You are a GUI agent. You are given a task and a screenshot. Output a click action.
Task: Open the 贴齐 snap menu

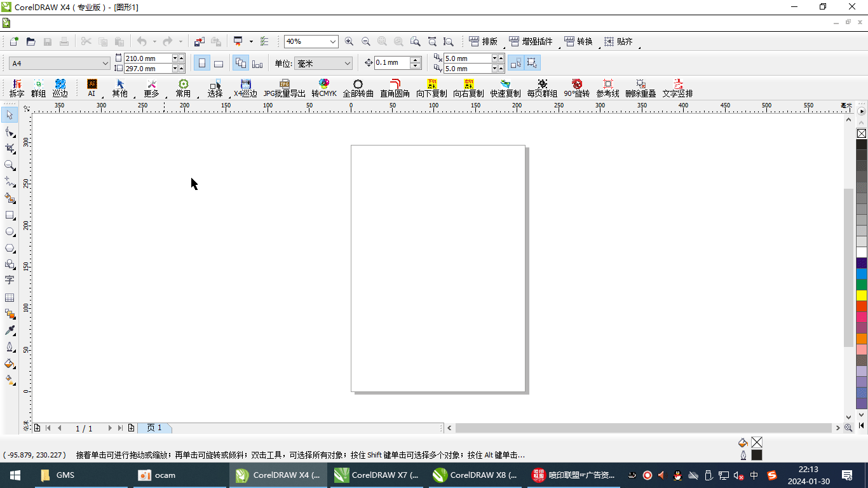coord(618,41)
